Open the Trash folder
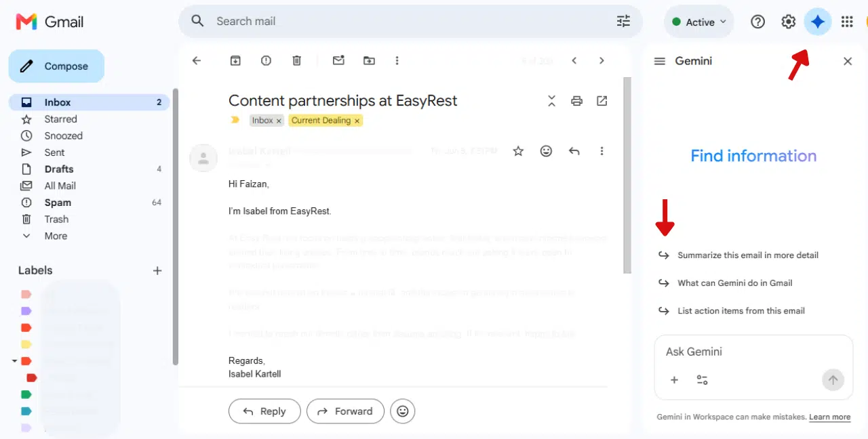Screen dimensions: 868x439 pyautogui.click(x=89, y=219)
